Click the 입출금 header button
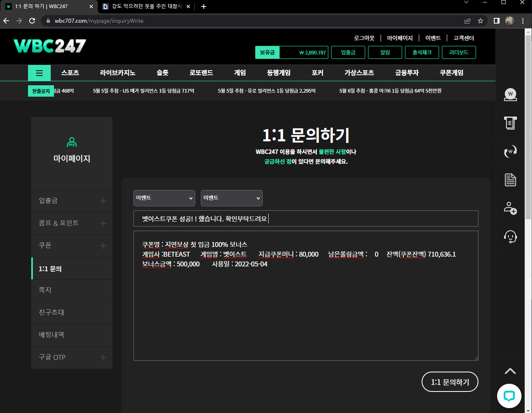 click(x=348, y=52)
